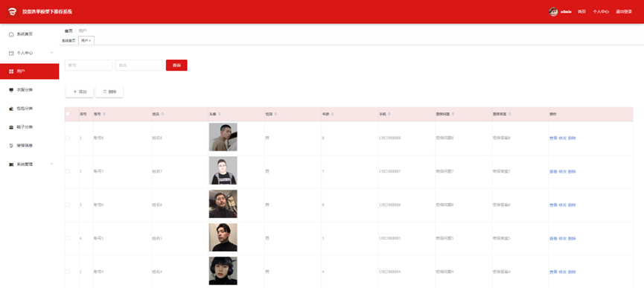Sort the table by 账号 column

coord(104,114)
